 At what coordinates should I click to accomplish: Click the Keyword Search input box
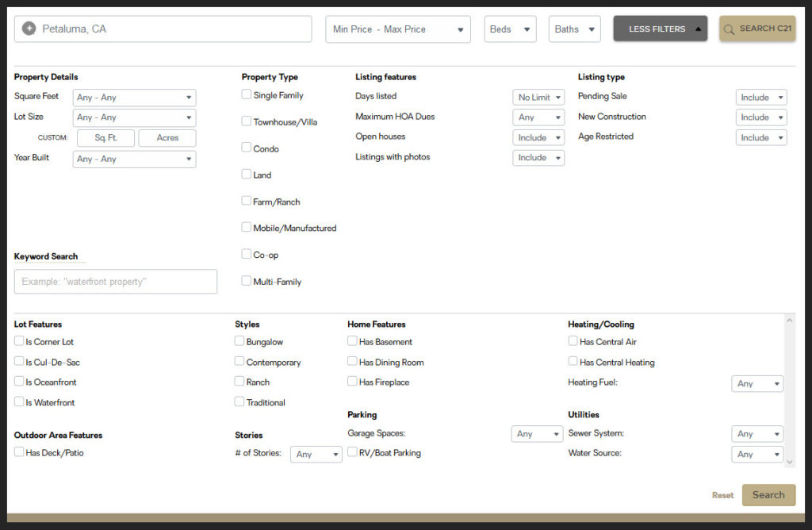[116, 282]
